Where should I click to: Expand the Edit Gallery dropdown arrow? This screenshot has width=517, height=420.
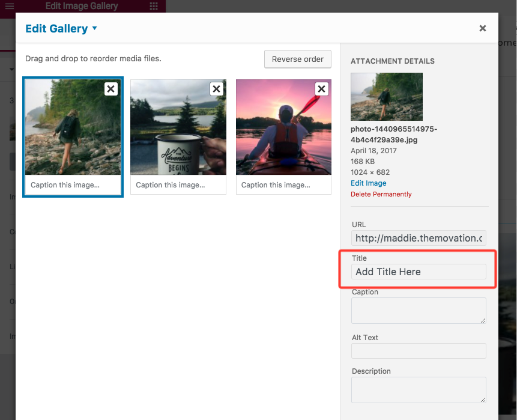click(x=95, y=28)
